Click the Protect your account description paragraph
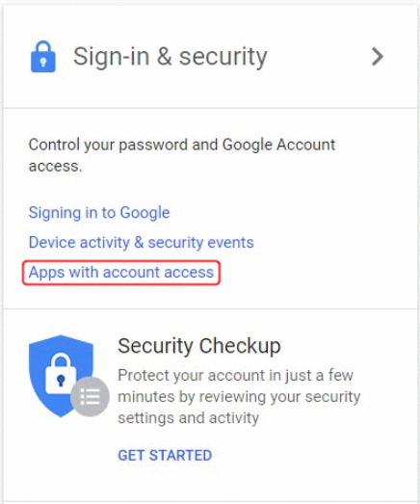 [x=239, y=397]
